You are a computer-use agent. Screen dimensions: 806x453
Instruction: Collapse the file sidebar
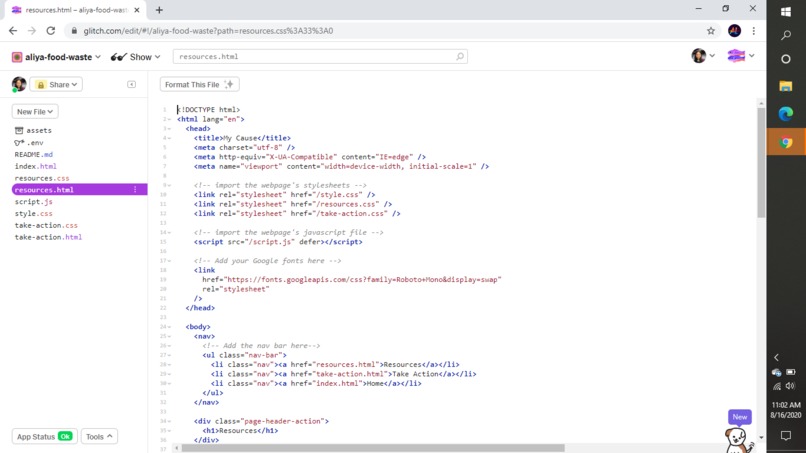[x=132, y=84]
